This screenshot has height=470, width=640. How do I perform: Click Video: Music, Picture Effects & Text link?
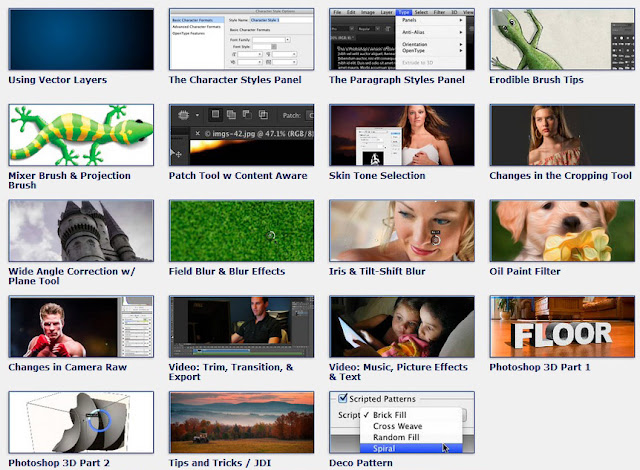click(x=398, y=372)
